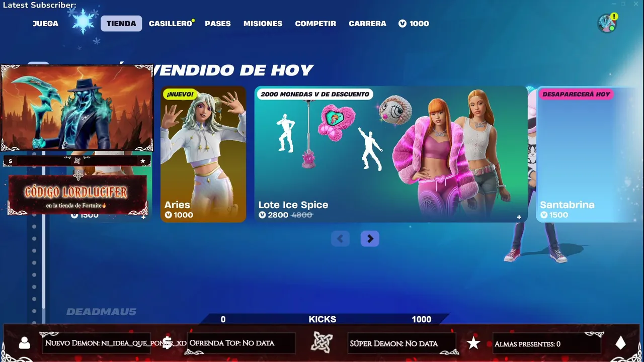
Task: Click the heart-shaped pink backbling item
Action: click(x=337, y=122)
